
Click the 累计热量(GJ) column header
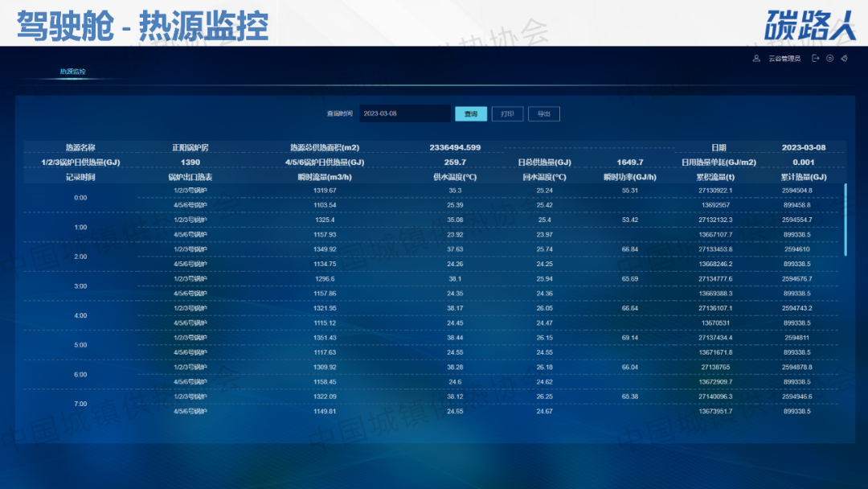tap(803, 177)
